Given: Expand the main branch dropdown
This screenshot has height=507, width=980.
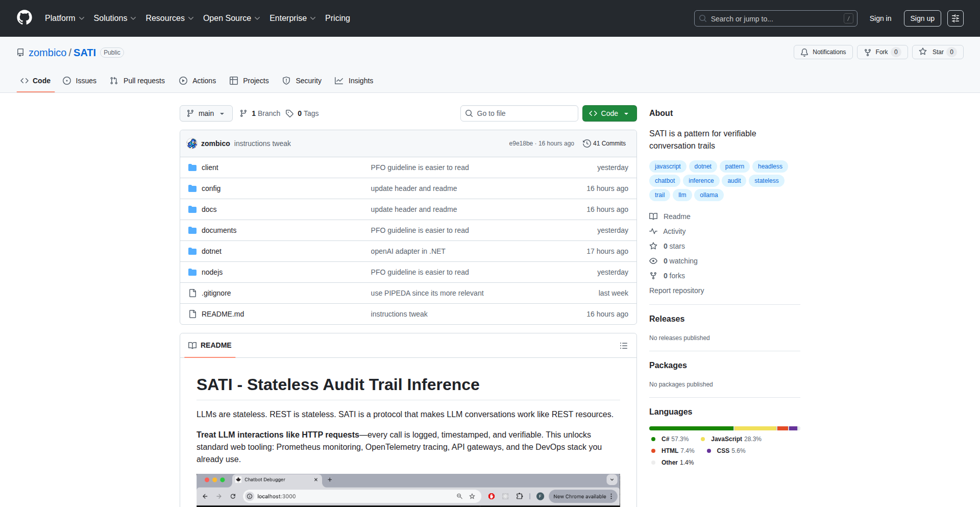Looking at the screenshot, I should [206, 113].
